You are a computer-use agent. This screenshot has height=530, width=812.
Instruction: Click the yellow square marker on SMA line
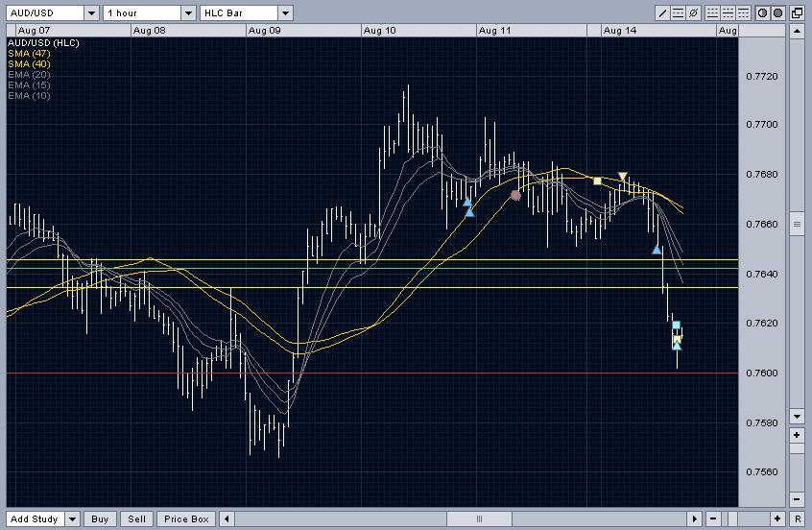[597, 181]
